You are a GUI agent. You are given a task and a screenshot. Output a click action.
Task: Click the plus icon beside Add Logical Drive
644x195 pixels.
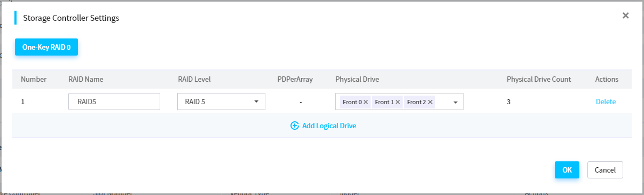pos(294,126)
